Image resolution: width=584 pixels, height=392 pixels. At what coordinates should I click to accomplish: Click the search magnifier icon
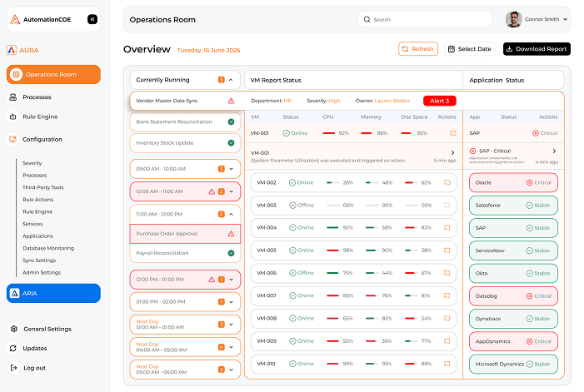[x=367, y=19]
